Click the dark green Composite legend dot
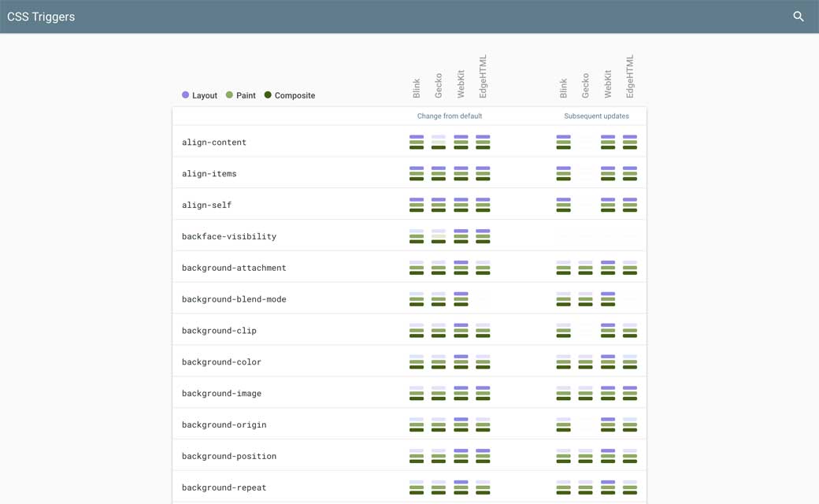 tap(268, 94)
